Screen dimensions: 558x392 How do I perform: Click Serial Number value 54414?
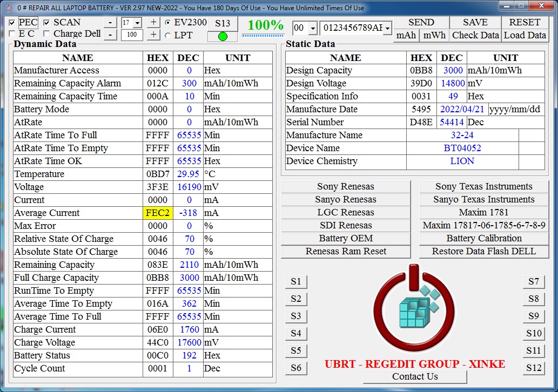click(x=452, y=123)
